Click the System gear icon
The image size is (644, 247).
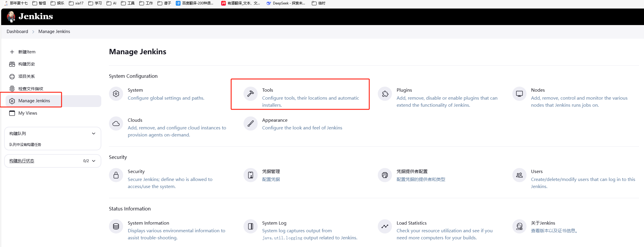[x=116, y=94]
